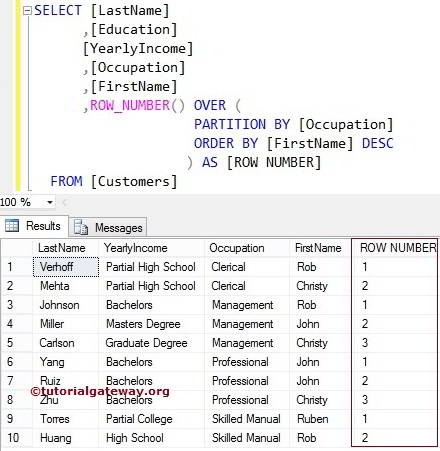Click row number 1 in Torres row
Screen dimensions: 440x451
[395, 419]
